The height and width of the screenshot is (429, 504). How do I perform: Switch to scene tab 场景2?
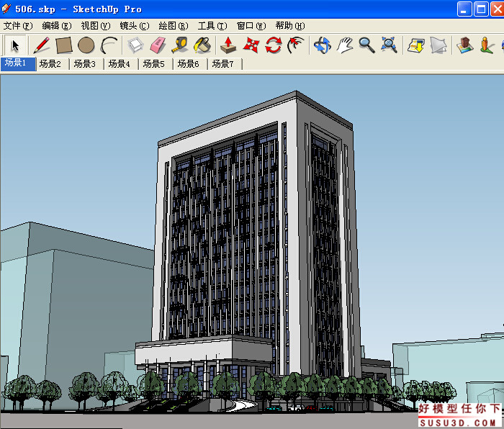pyautogui.click(x=53, y=63)
